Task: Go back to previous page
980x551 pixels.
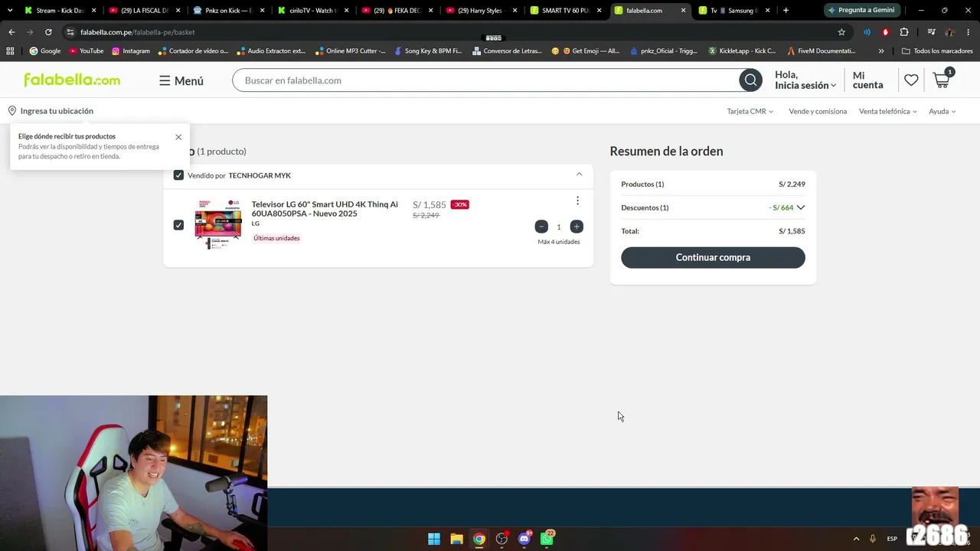Action: 11,32
